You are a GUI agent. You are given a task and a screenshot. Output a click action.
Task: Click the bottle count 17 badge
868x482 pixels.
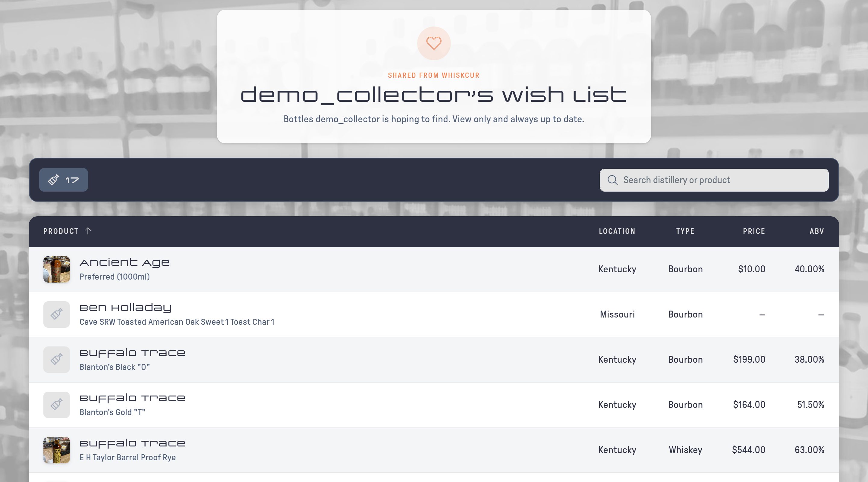63,180
